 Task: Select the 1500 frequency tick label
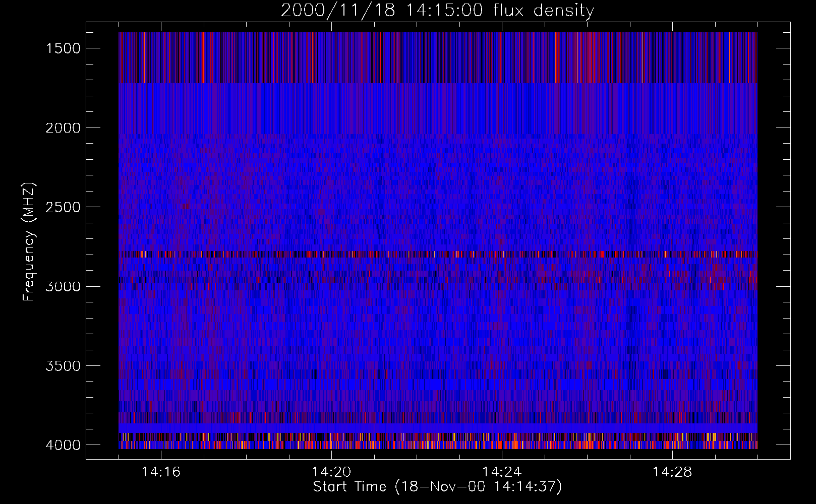(x=63, y=48)
